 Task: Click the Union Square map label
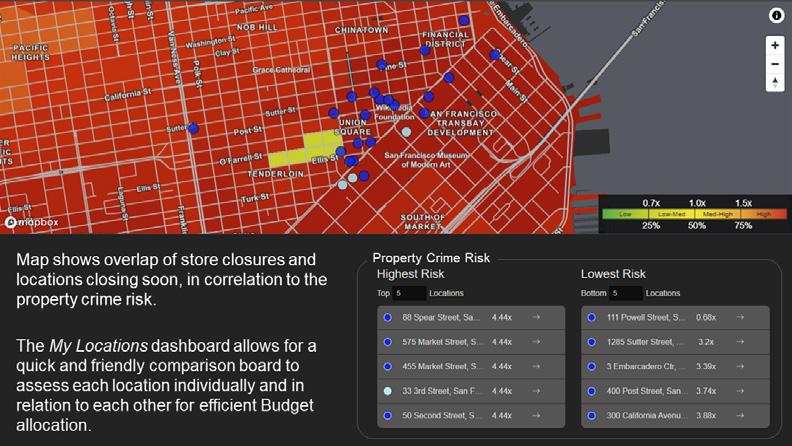pos(352,127)
